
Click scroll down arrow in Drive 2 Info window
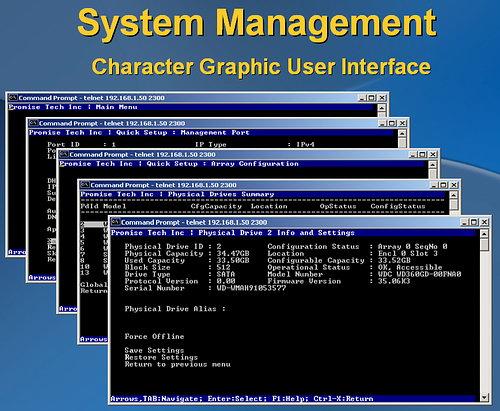tap(484, 397)
